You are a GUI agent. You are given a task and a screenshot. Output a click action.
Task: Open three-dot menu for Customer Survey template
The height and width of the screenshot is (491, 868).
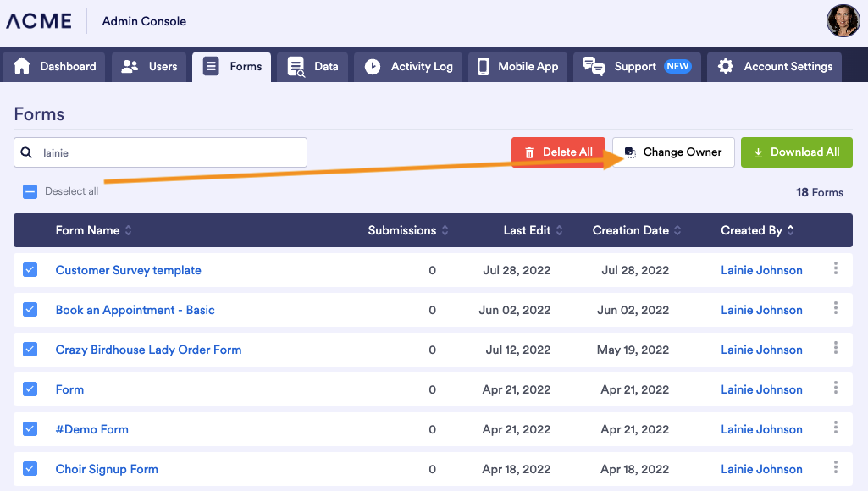click(x=835, y=268)
